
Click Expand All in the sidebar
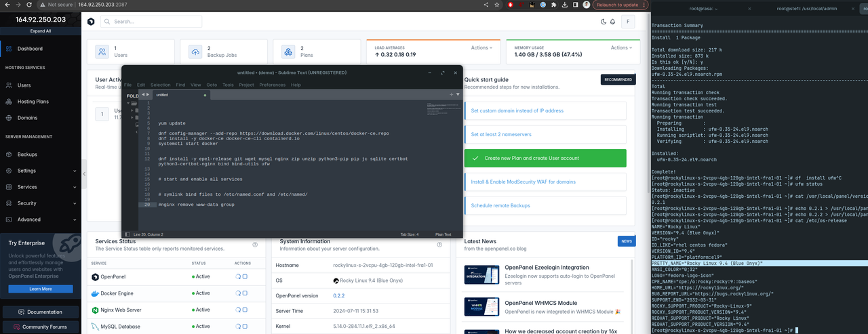click(41, 31)
